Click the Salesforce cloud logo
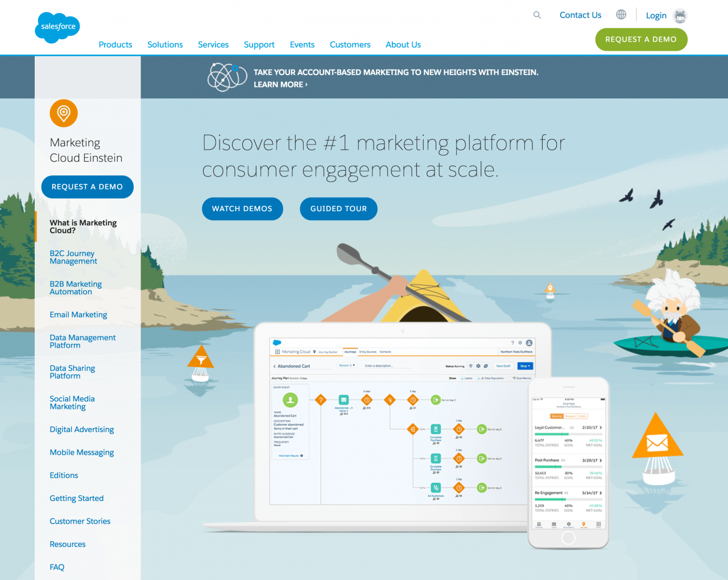The height and width of the screenshot is (580, 728). pos(57,27)
